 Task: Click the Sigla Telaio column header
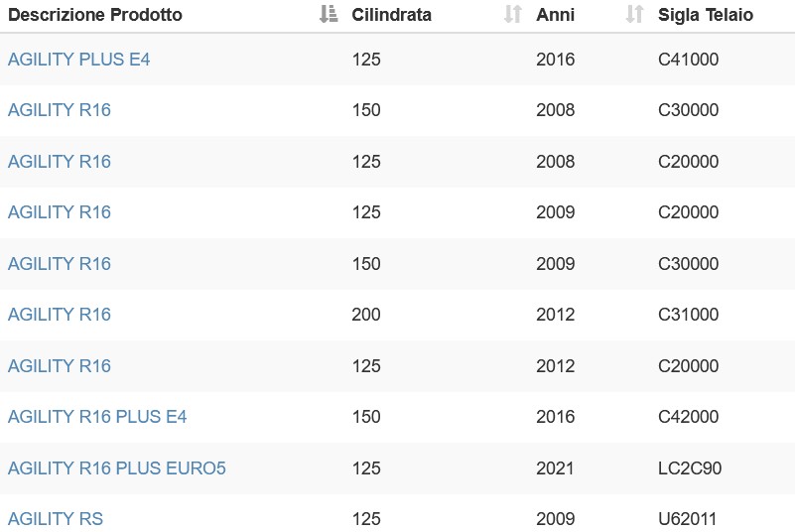[706, 15]
